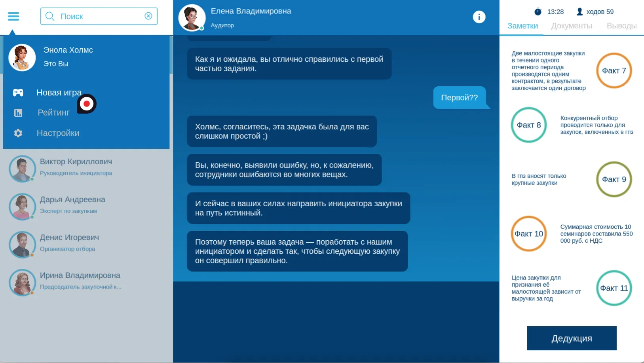Image resolution: width=644 pixels, height=363 pixels.
Task: Click the info icon in chat header
Action: [x=479, y=17]
